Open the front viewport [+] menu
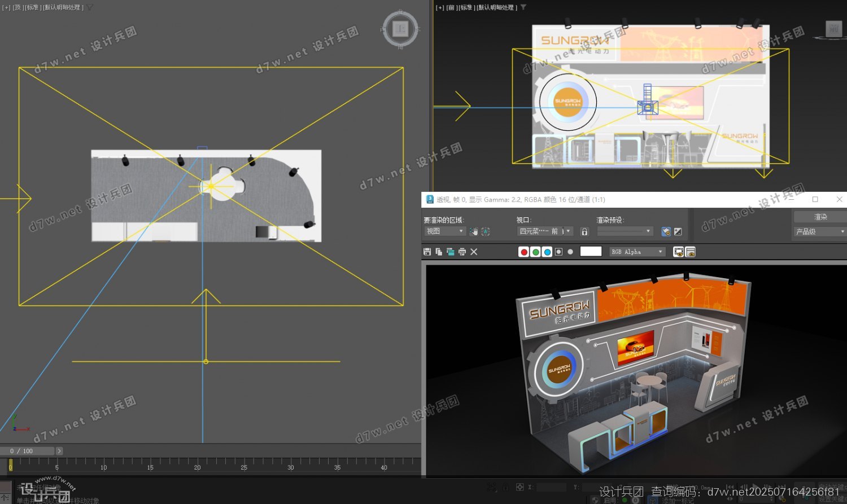The width and height of the screenshot is (847, 504). (x=440, y=7)
